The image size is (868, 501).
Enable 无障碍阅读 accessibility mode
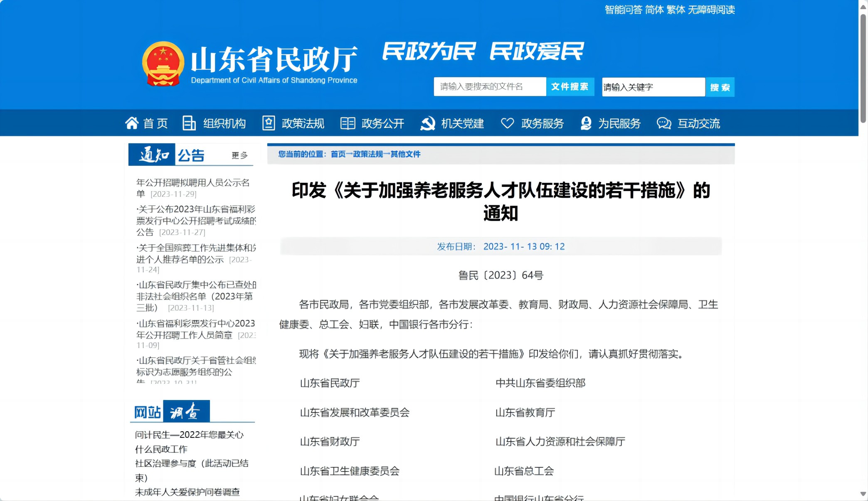[711, 10]
